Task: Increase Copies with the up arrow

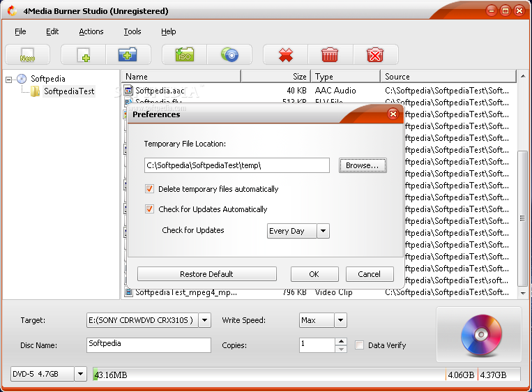Action: click(x=342, y=341)
